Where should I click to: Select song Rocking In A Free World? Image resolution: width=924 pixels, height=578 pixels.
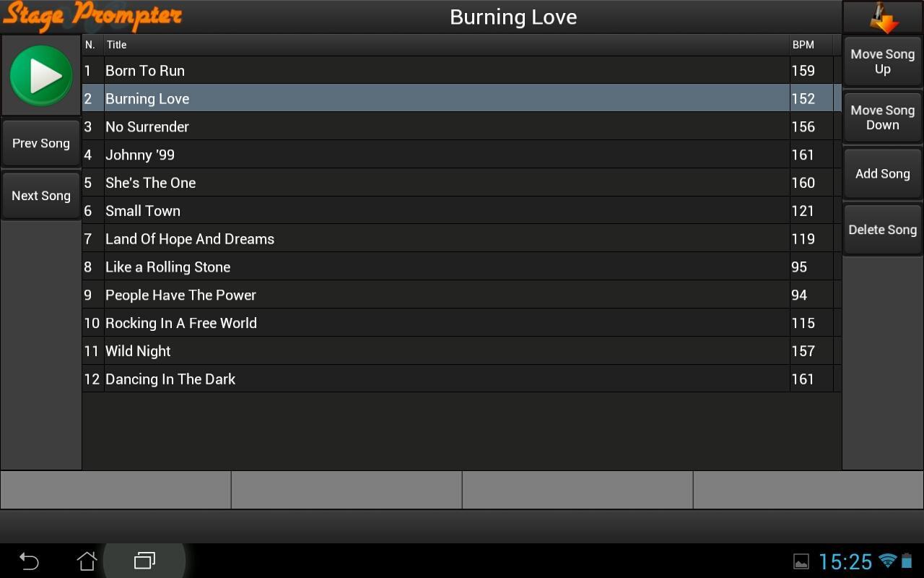click(461, 323)
